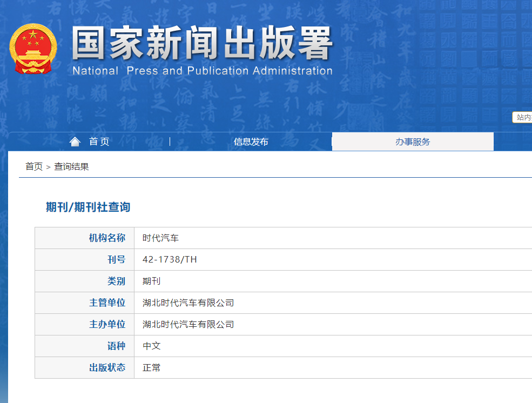The width and height of the screenshot is (532, 403).
Task: Click 湖北时代汽车有限公司 in the 主办单位 row
Action: tap(188, 324)
